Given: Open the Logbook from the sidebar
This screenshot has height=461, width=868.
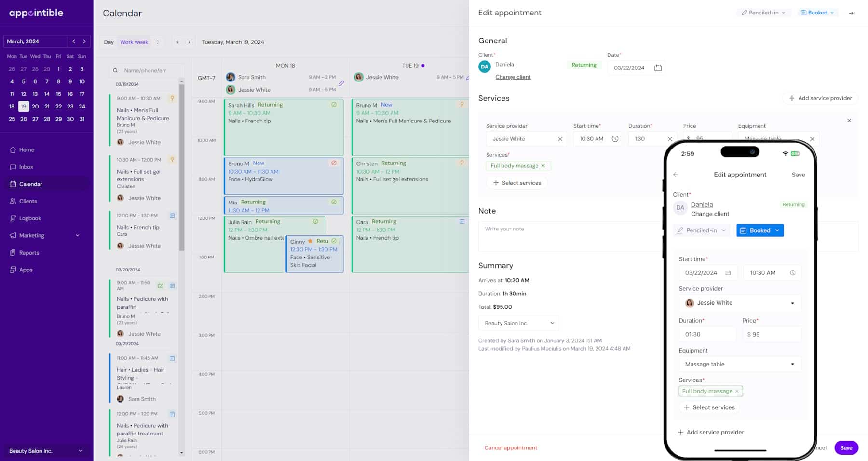Looking at the screenshot, I should point(30,218).
